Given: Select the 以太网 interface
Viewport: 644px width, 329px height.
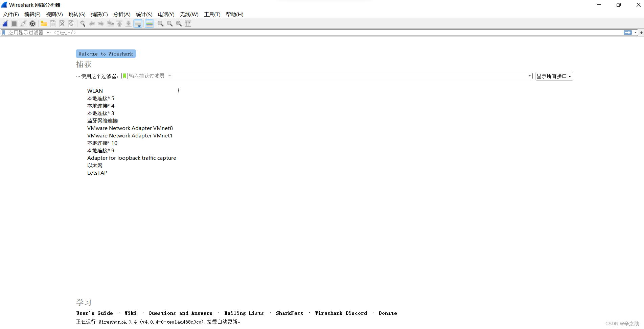Looking at the screenshot, I should 95,166.
